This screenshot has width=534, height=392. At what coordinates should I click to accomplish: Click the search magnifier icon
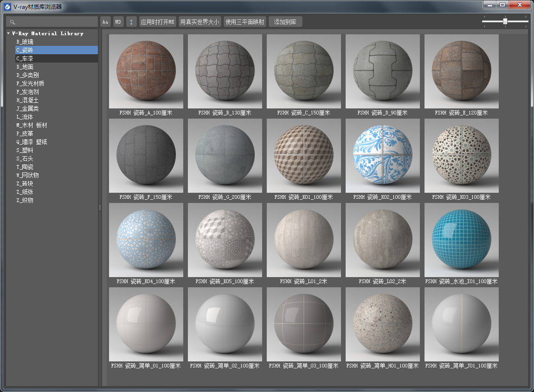pos(12,22)
